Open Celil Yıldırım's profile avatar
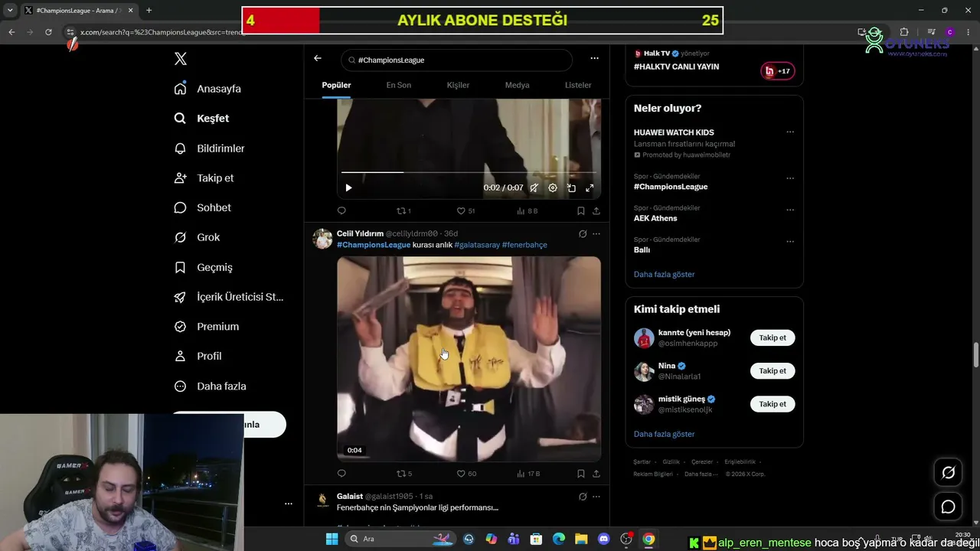Image resolution: width=980 pixels, height=551 pixels. click(x=322, y=239)
